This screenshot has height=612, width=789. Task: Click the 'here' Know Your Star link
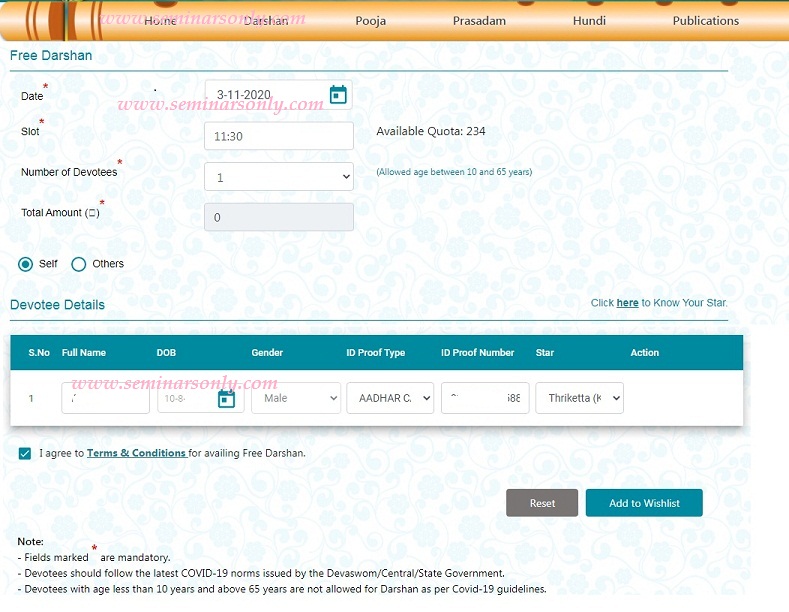tap(627, 302)
